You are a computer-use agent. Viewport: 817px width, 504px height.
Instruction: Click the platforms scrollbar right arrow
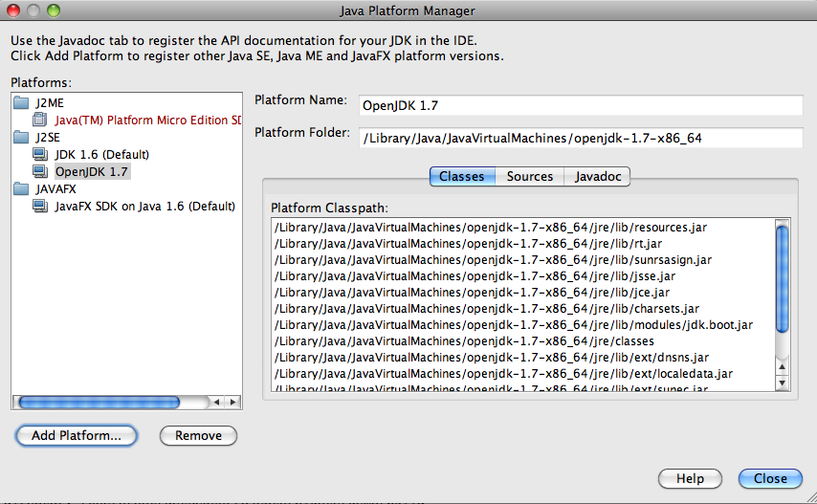232,402
